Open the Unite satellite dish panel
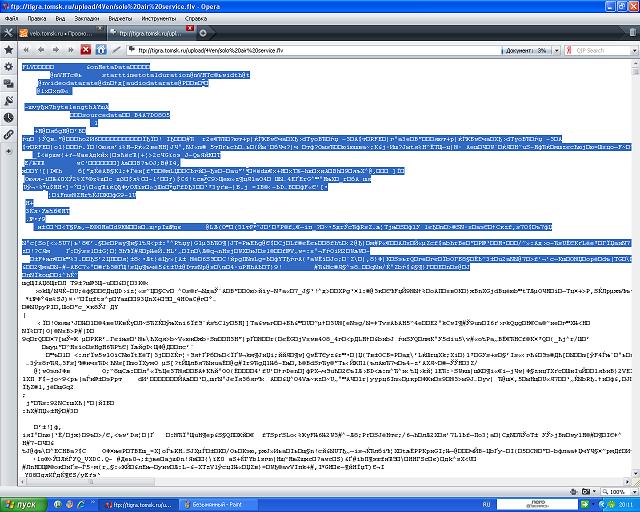The width and height of the screenshot is (640, 512). [x=8, y=100]
